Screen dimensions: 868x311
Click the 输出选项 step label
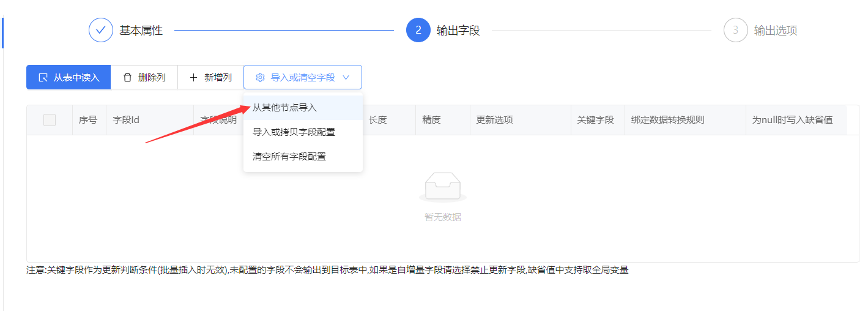click(x=776, y=30)
